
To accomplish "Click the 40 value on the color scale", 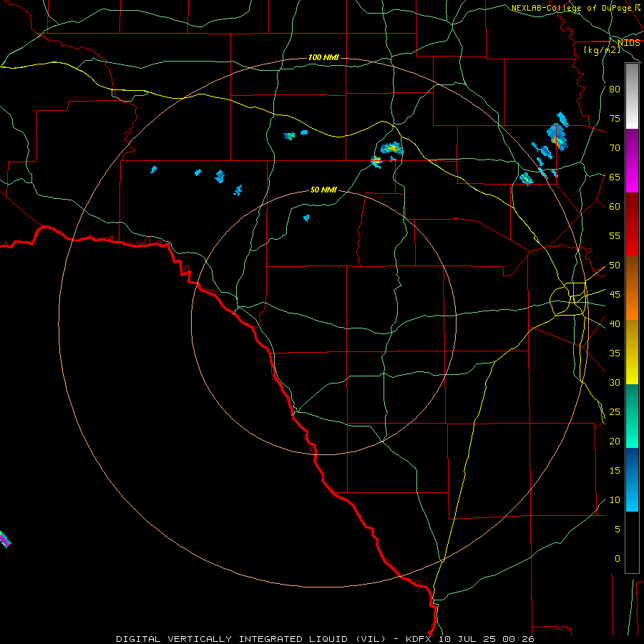I will (x=615, y=323).
